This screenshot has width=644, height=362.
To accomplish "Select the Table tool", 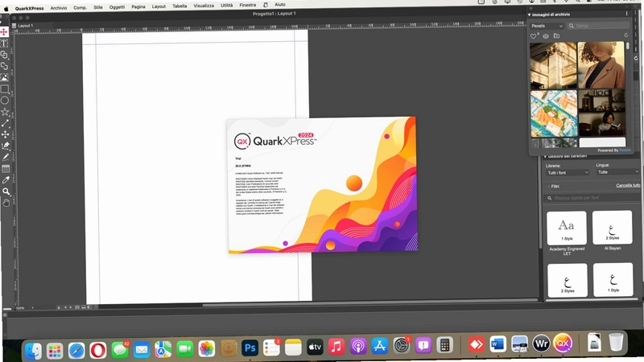I will click(6, 169).
